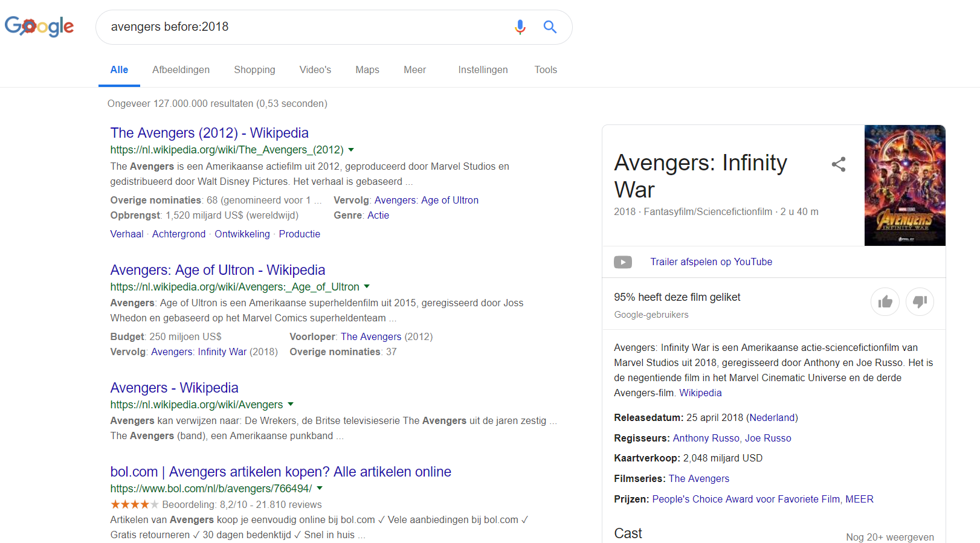Click in the search input field
The height and width of the screenshot is (543, 980).
pos(302,27)
